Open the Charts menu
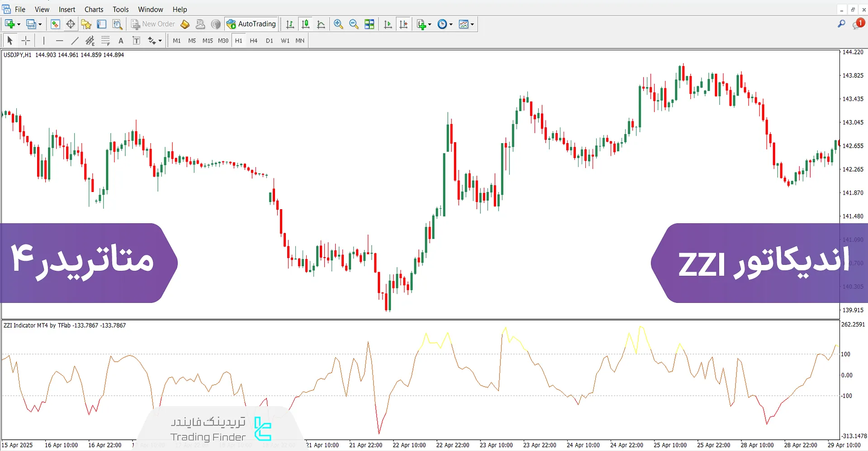Viewport: 868px width, 451px height. [94, 10]
